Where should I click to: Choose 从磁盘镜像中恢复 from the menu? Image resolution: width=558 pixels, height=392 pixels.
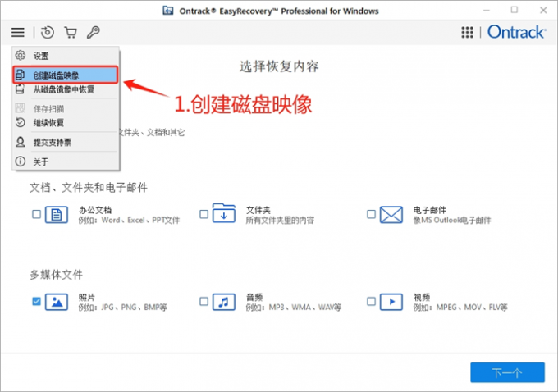(65, 89)
